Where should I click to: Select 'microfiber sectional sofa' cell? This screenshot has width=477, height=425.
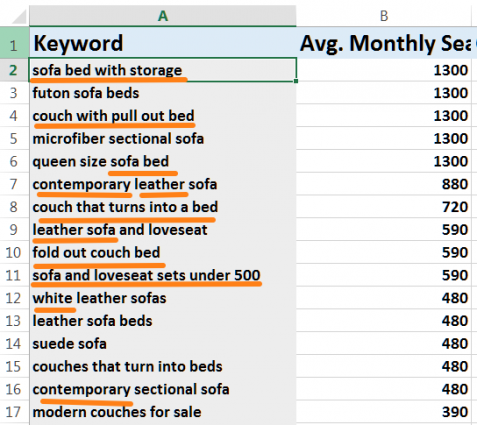163,138
